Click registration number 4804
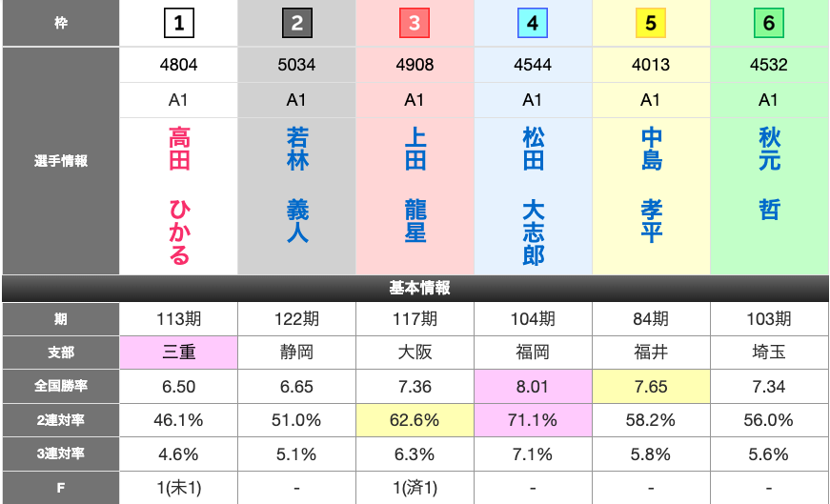Viewport: 830px width, 504px height. 179,65
